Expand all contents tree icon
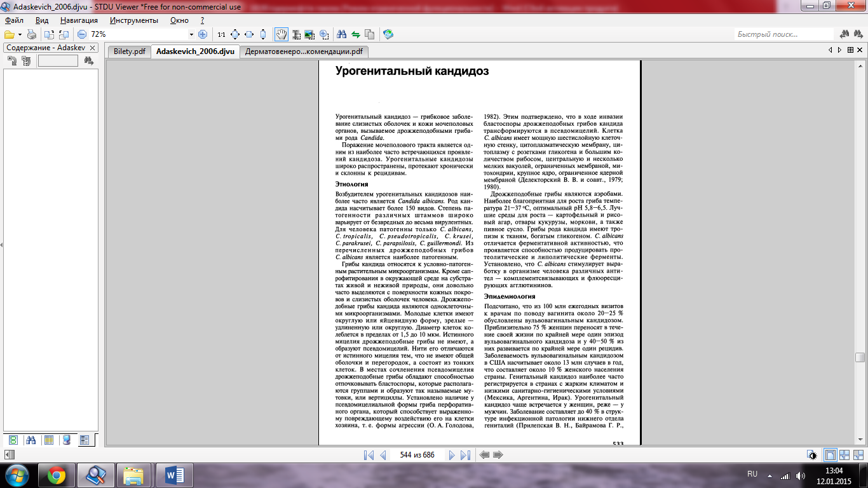 click(12, 61)
